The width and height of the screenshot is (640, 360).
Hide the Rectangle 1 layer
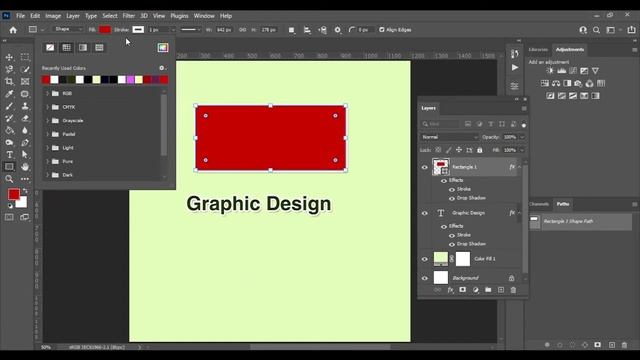pos(424,167)
